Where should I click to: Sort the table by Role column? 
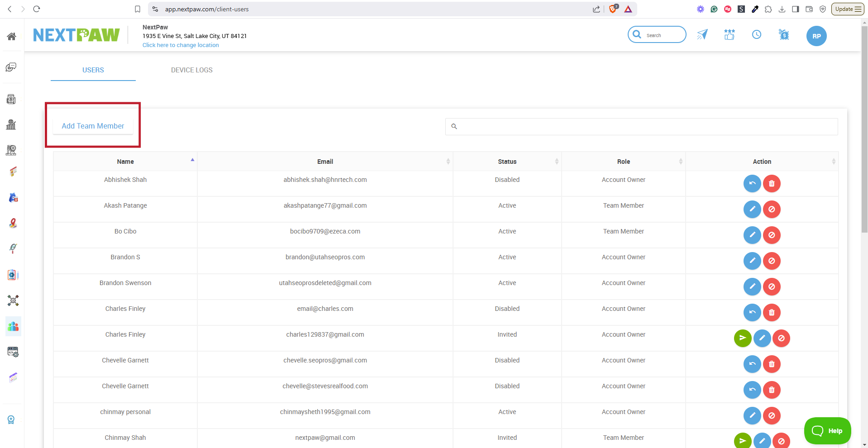[624, 162]
